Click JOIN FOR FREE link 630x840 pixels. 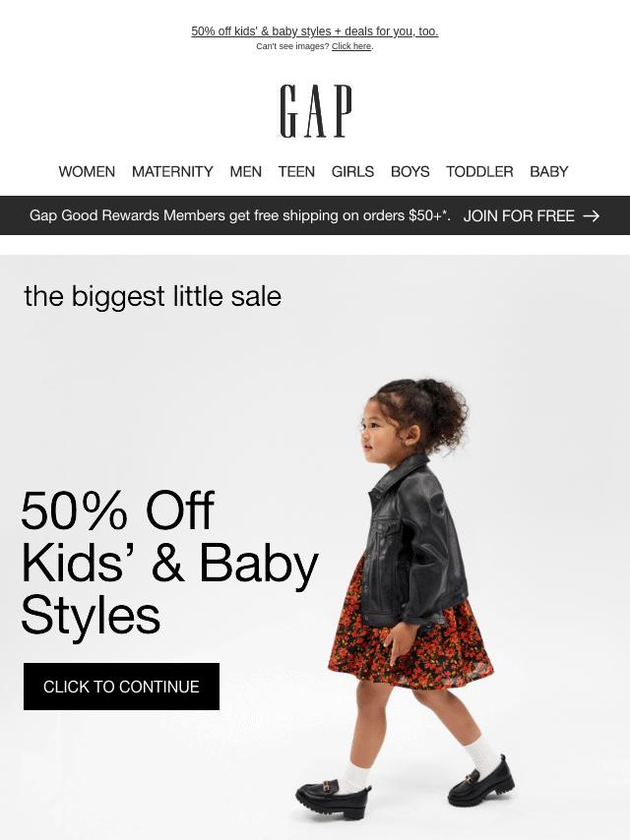[x=519, y=215]
